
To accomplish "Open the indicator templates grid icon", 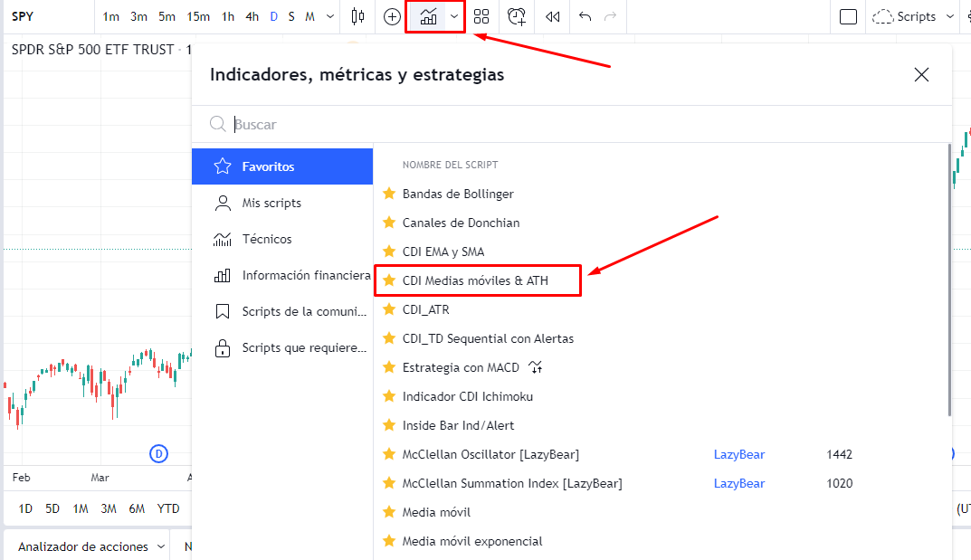I will coord(481,16).
